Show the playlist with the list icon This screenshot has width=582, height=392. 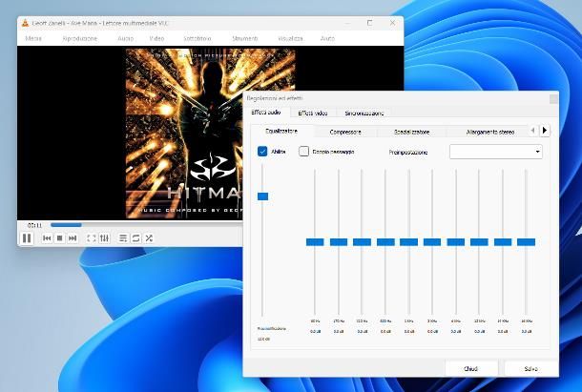click(123, 237)
